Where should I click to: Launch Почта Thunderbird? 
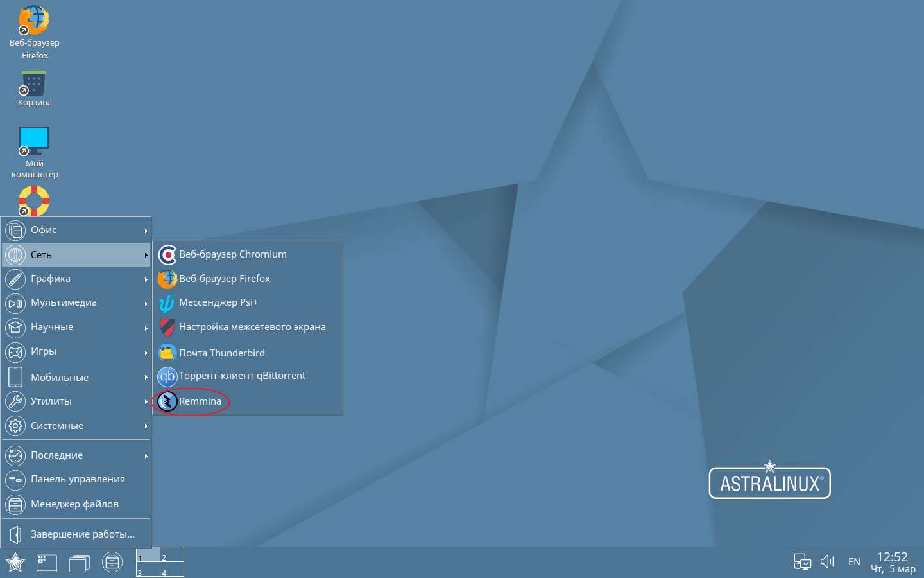click(248, 353)
